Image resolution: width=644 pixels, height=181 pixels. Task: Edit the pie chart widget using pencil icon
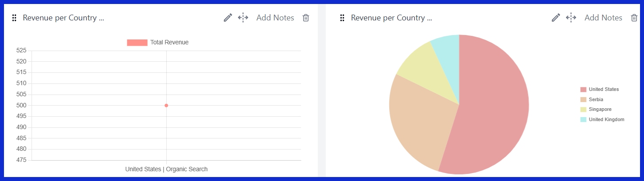(x=556, y=18)
